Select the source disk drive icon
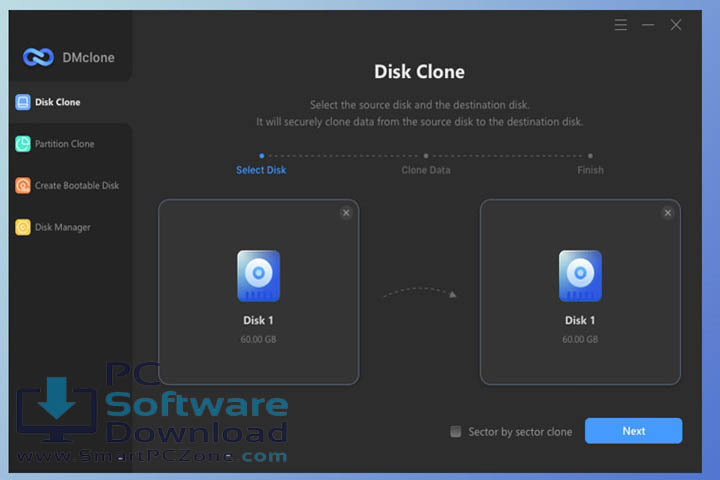720x480 pixels. pos(259,276)
